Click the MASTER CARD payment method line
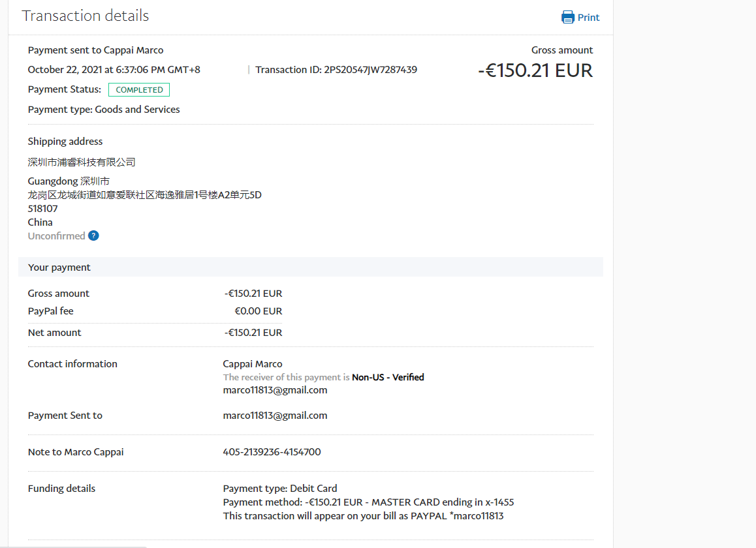This screenshot has height=548, width=756. (368, 502)
